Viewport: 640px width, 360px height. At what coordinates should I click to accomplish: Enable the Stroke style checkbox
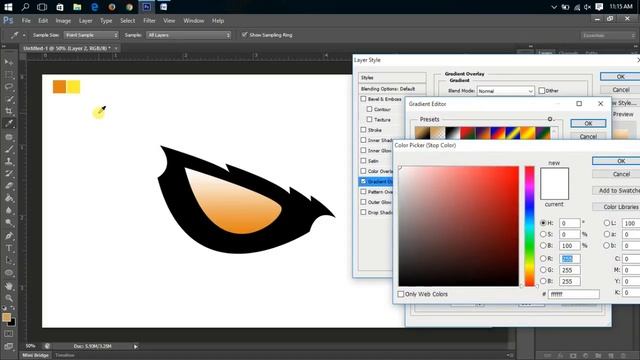(363, 130)
